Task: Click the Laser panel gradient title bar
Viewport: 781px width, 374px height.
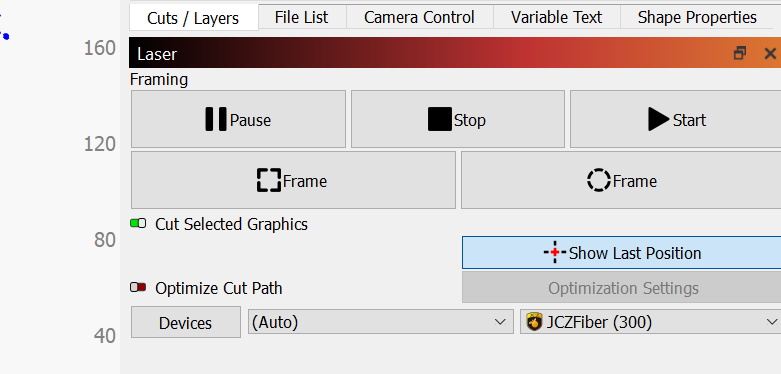Action: 428,53
